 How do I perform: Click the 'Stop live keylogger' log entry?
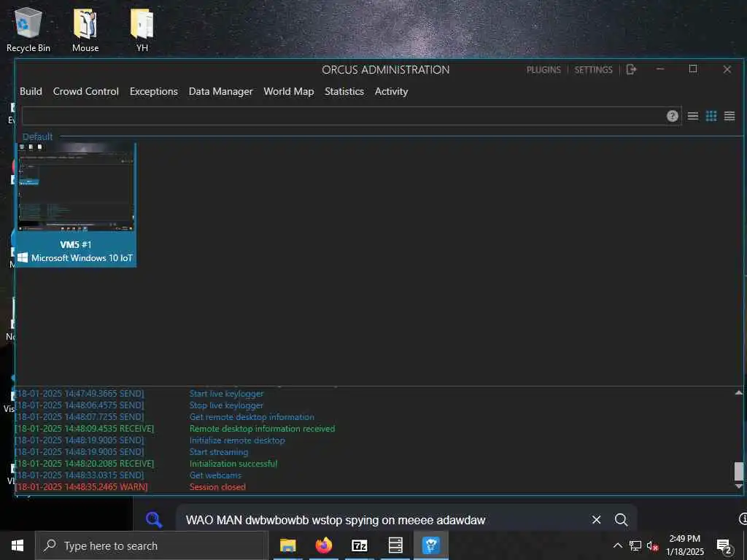point(226,405)
